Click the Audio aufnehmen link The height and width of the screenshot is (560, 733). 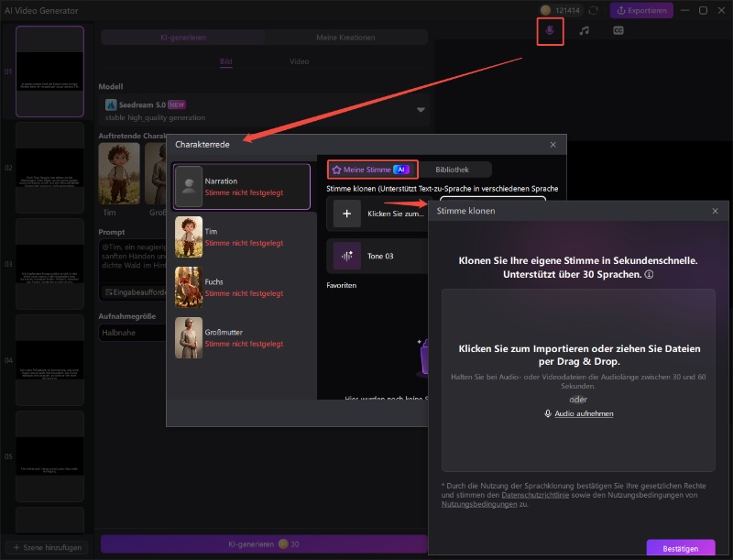pyautogui.click(x=578, y=413)
